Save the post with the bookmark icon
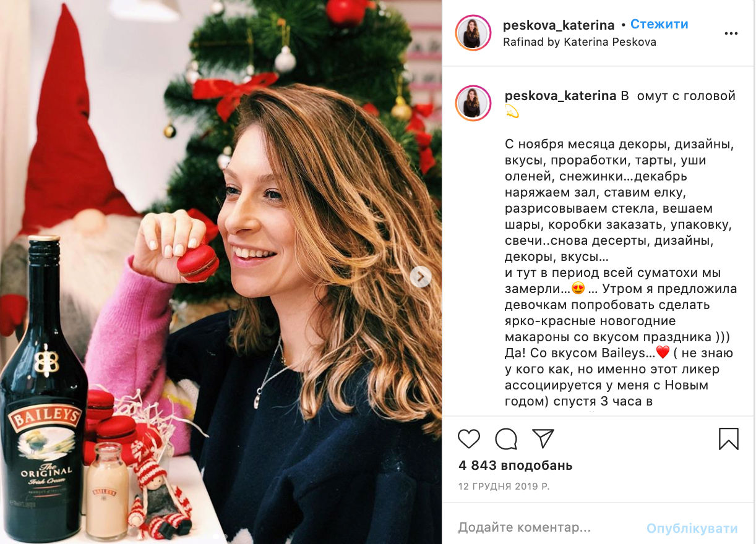756x544 pixels. pos(729,438)
